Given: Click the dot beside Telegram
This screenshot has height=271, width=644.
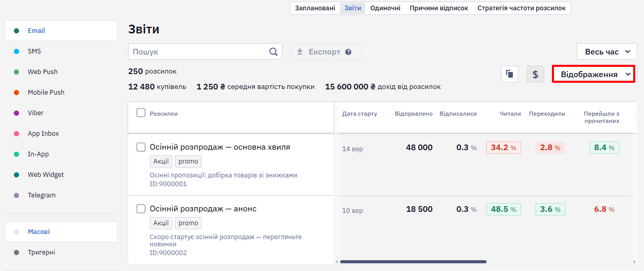Looking at the screenshot, I should [x=16, y=195].
